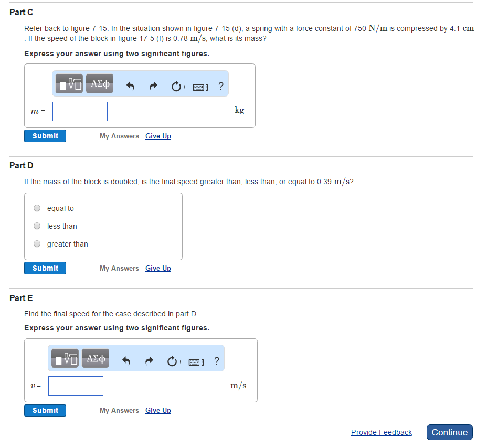The width and height of the screenshot is (487, 448).
Task: Reset the Part C answer field
Action: coord(175,86)
